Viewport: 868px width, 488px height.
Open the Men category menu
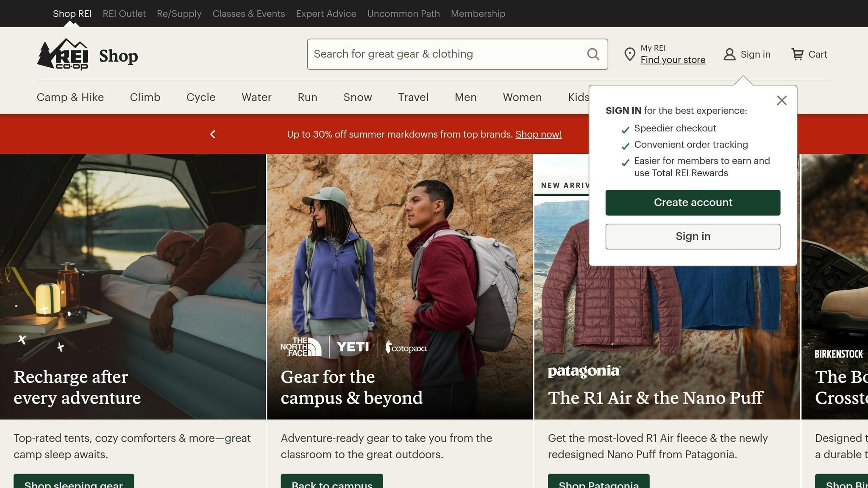point(466,97)
